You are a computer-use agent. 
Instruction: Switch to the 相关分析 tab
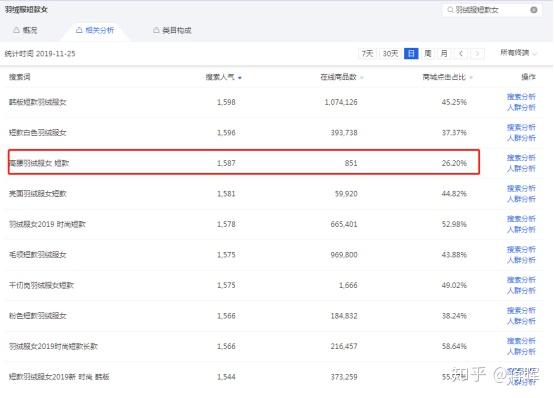click(95, 30)
